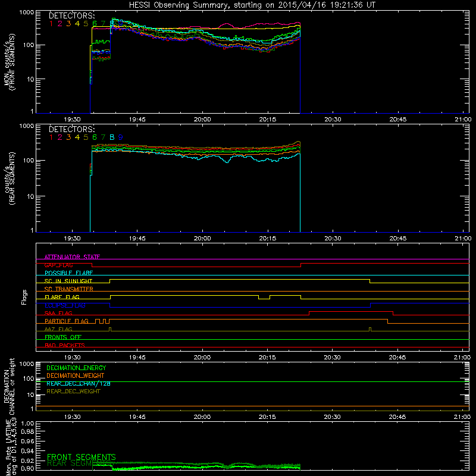Click the DECIMATION CHANNEL or weight axis title
This screenshot has height=476, width=476.
[x=9, y=386]
